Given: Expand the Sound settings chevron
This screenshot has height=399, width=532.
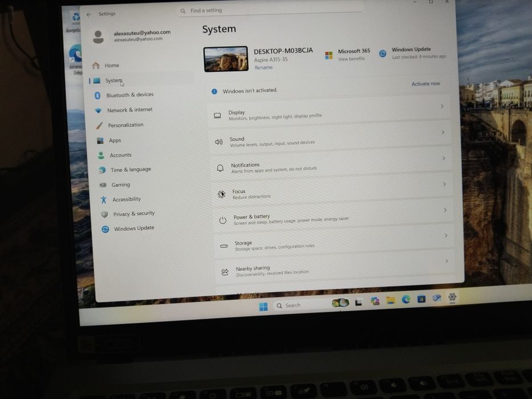Looking at the screenshot, I should [443, 132].
